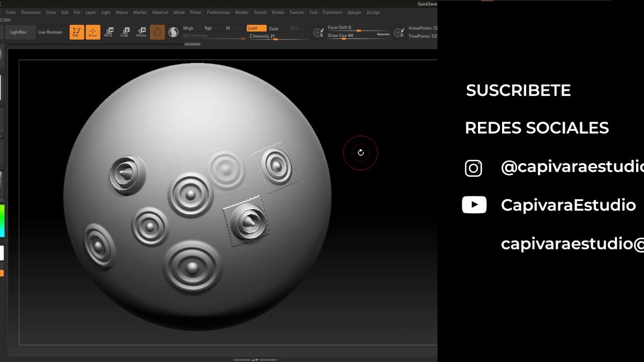
Task: Click the white color swatch on left edge
Action: tap(2, 253)
